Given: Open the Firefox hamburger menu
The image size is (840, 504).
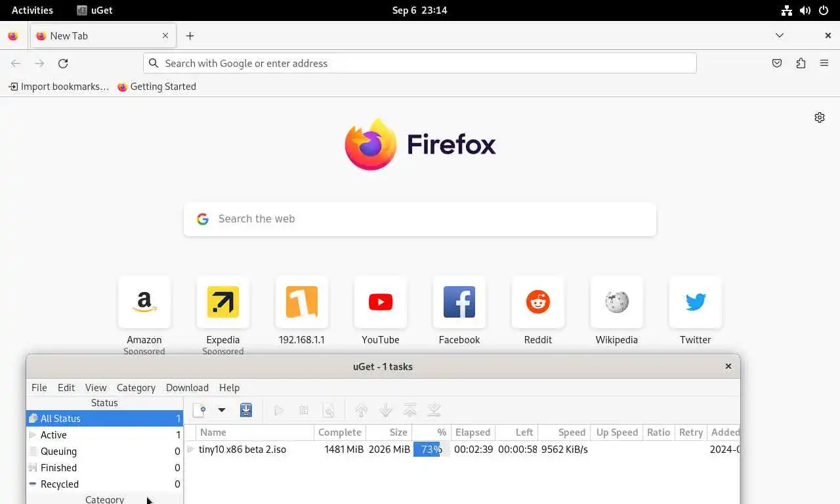Looking at the screenshot, I should click(x=824, y=63).
